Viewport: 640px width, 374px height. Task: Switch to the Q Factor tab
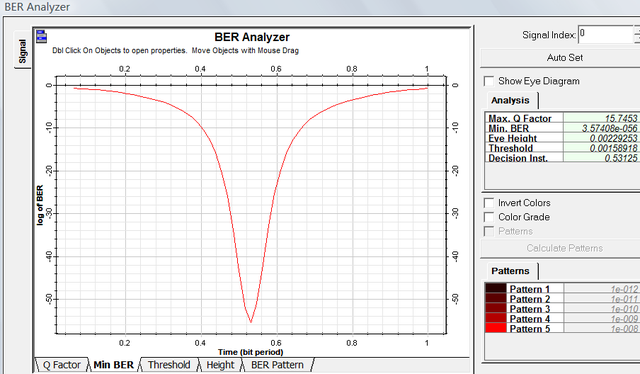coord(61,365)
